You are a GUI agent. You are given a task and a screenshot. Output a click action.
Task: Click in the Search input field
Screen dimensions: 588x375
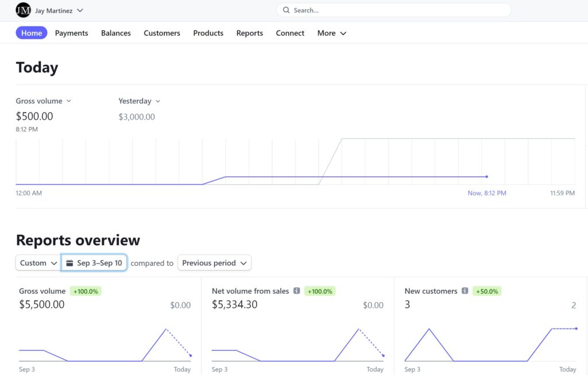pos(396,10)
